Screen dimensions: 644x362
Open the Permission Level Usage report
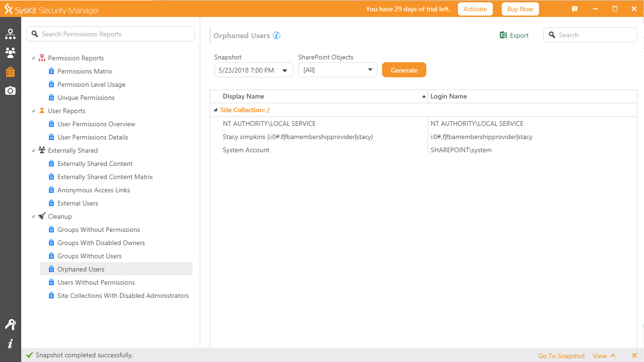point(91,84)
